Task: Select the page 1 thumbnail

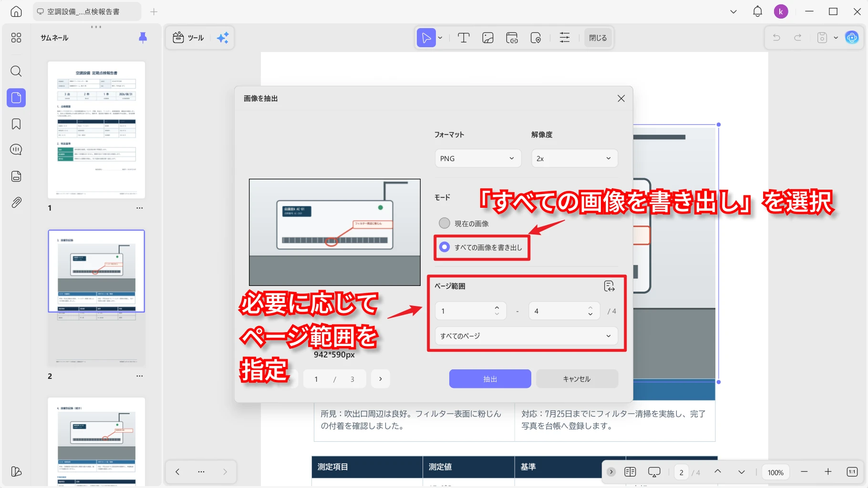Action: tap(96, 130)
